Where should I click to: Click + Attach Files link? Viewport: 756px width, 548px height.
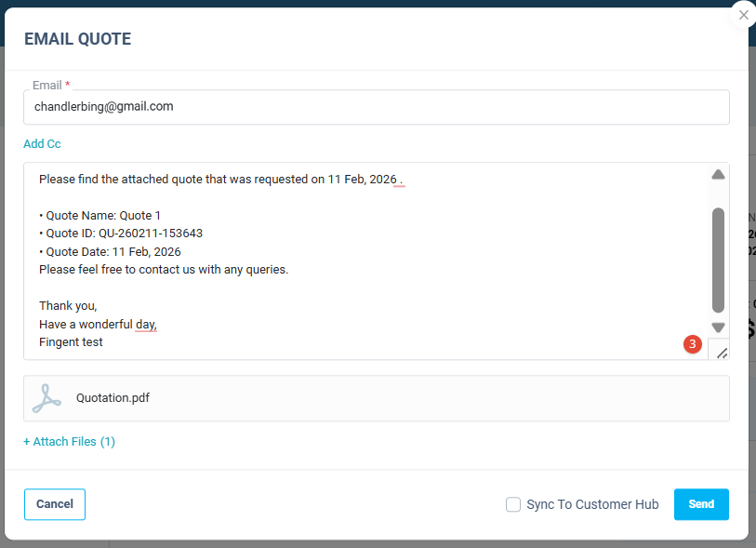click(x=69, y=442)
